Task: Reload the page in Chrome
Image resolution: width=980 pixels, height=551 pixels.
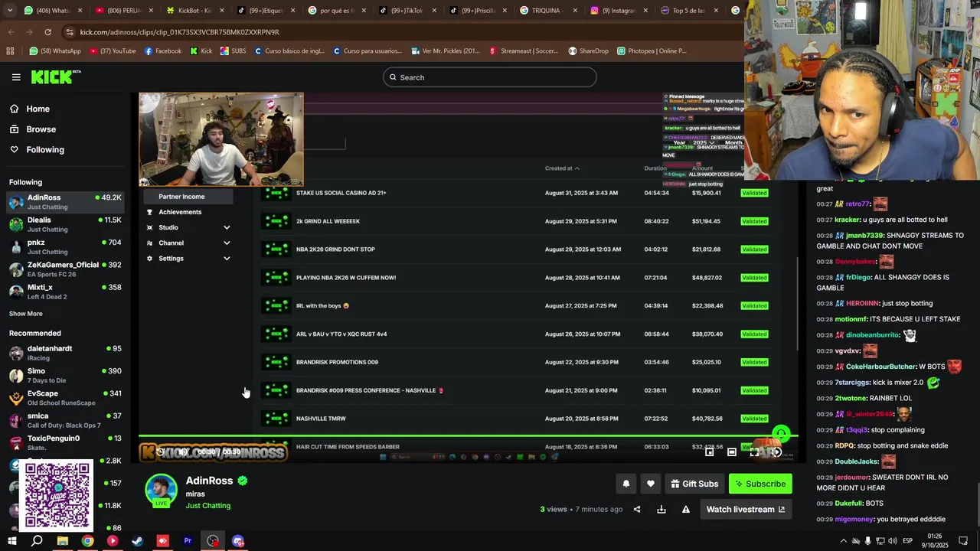Action: coord(47,32)
